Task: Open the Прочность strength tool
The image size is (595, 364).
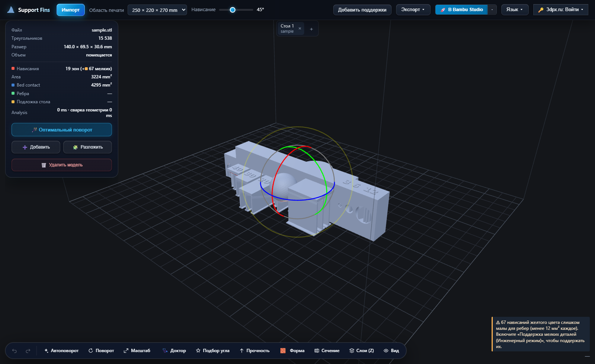Action: [255, 351]
